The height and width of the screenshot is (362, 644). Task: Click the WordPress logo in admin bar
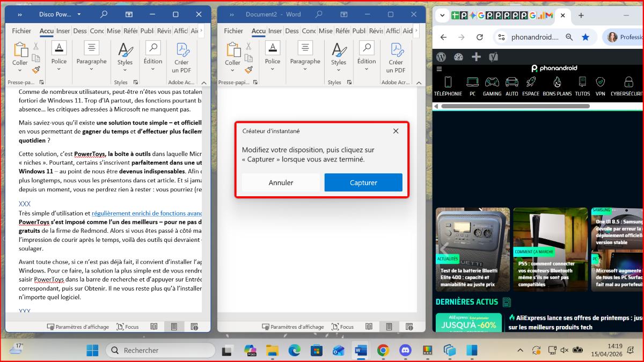coord(441,57)
